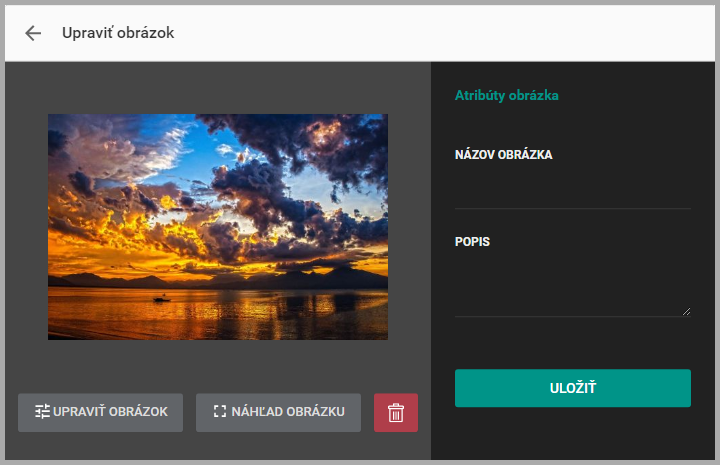Click the resize grip of the Popis textarea
The image size is (720, 465).
point(686,312)
